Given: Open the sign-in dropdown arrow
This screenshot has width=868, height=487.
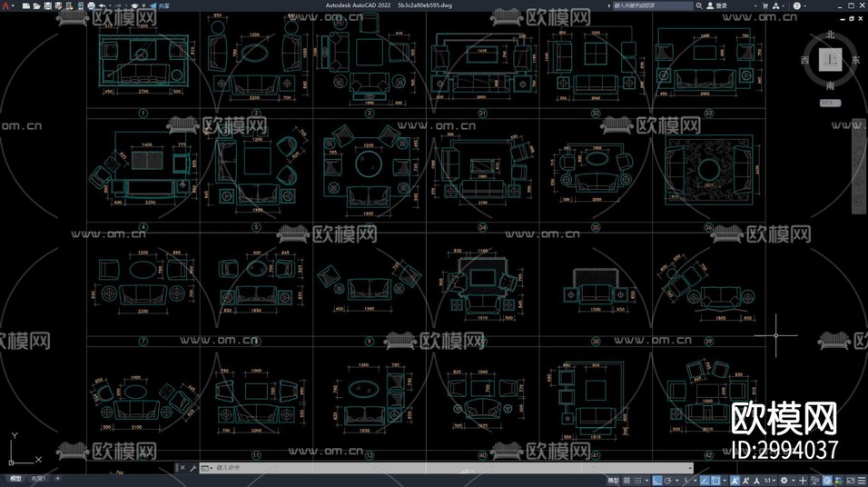Looking at the screenshot, I should (x=755, y=5).
